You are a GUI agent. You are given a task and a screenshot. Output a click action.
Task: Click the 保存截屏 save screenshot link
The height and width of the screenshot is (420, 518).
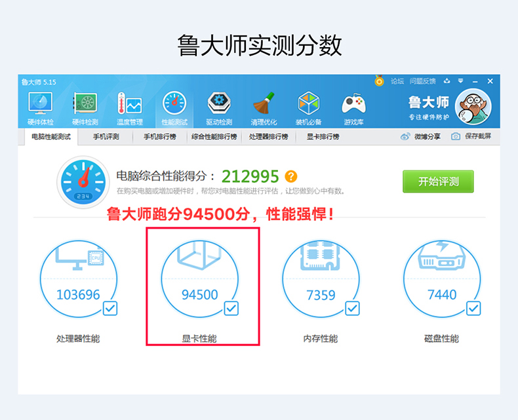[478, 136]
